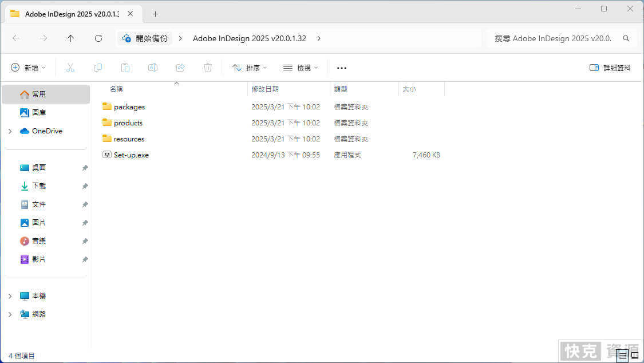Click the pin icon next to 音樂
This screenshot has width=644, height=363.
[85, 241]
